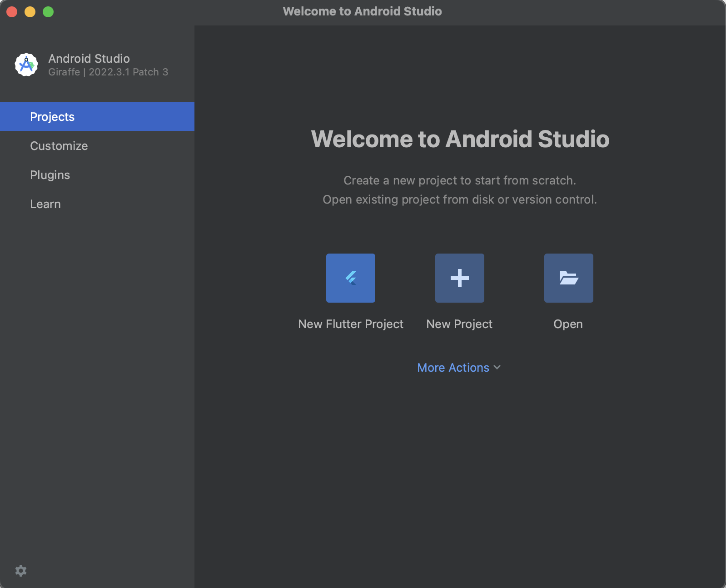Go to the Learn tab
The width and height of the screenshot is (726, 588).
pyautogui.click(x=45, y=204)
